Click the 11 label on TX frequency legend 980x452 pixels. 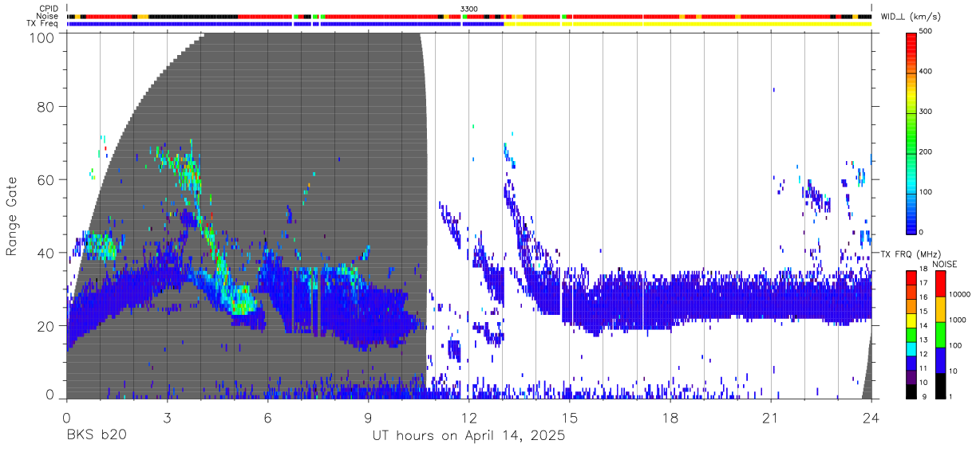(925, 369)
